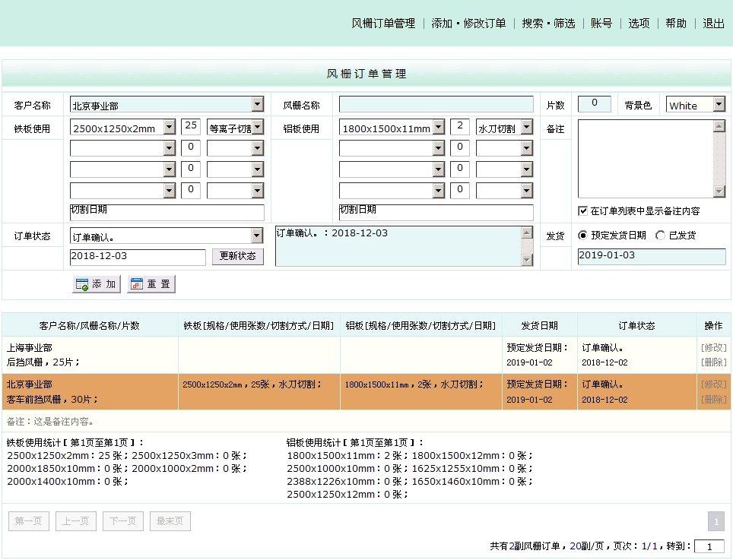
Task: Go to 搜索·筛选 menu item
Action: (x=548, y=24)
